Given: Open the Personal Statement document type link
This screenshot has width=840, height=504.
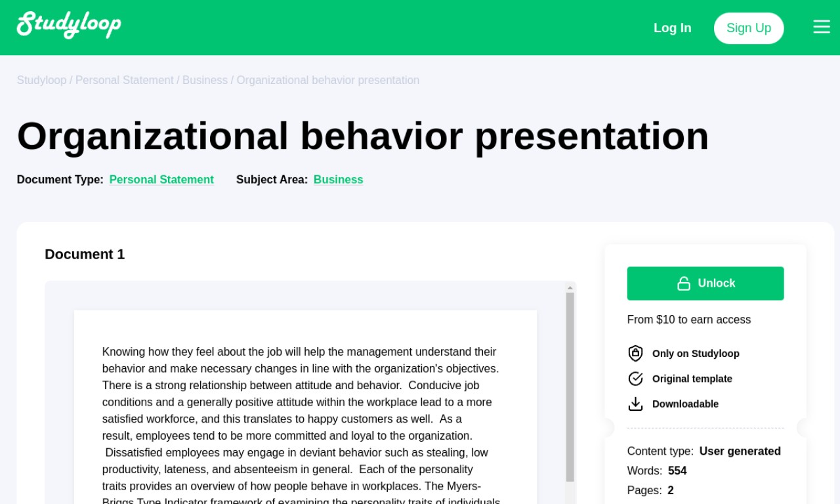Looking at the screenshot, I should click(x=161, y=180).
